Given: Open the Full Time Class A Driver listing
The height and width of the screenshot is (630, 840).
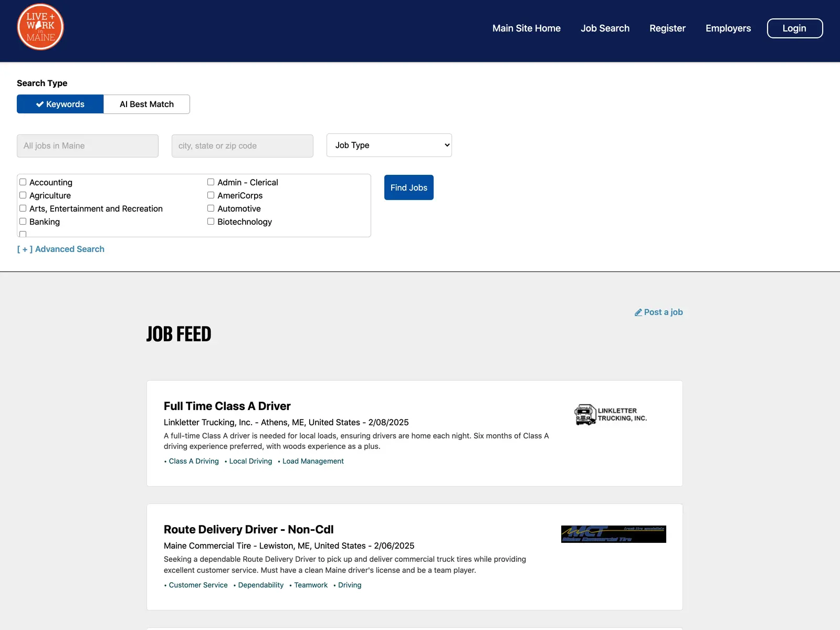Looking at the screenshot, I should pos(227,406).
